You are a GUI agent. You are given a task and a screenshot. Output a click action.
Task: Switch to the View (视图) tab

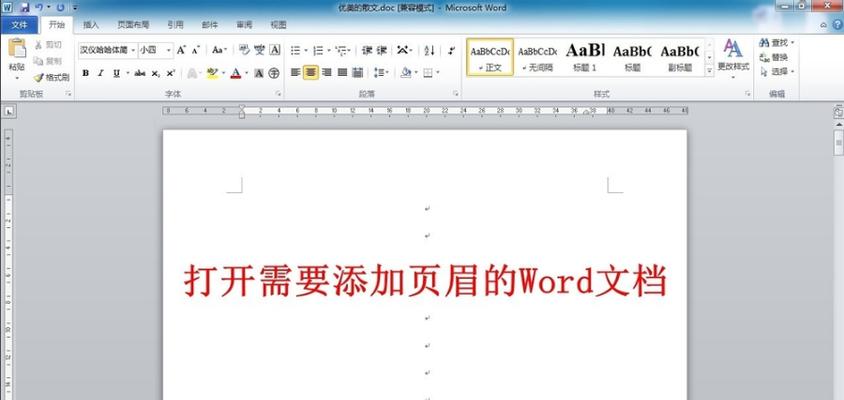278,25
